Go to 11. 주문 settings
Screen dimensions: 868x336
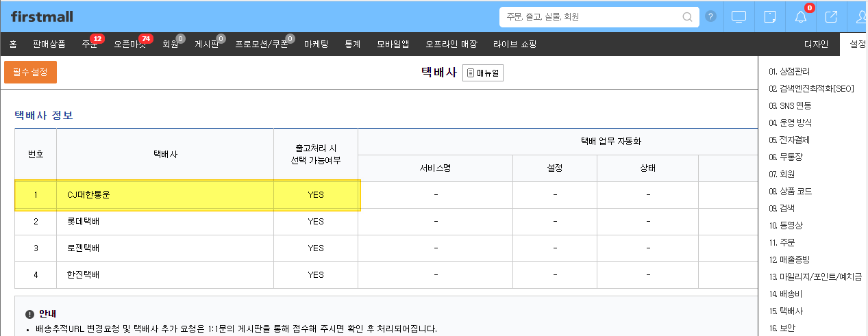click(782, 242)
